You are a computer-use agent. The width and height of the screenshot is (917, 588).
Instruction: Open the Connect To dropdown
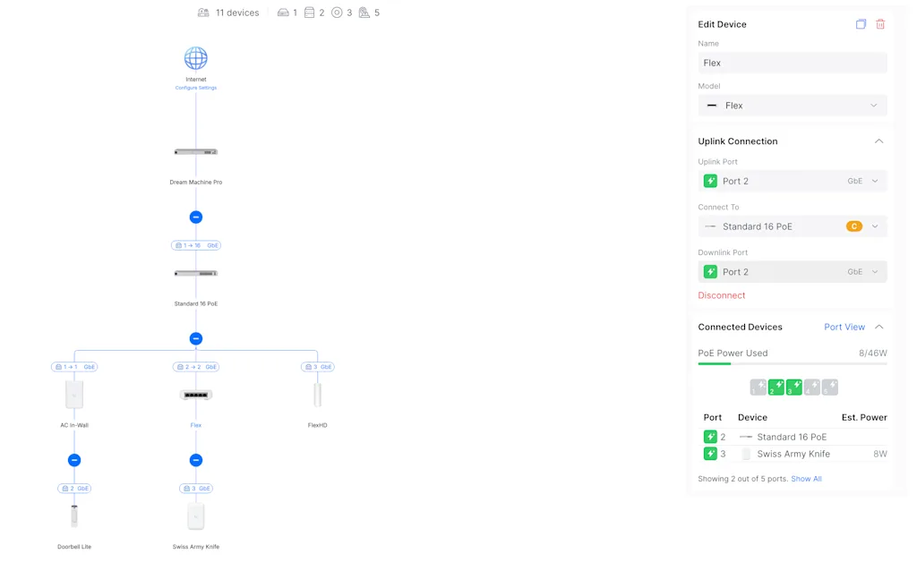(793, 226)
